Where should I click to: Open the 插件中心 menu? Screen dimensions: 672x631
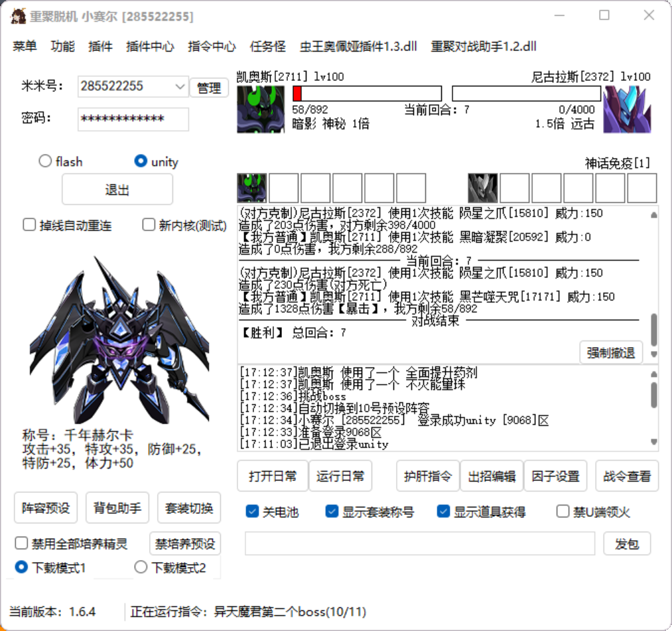point(150,46)
